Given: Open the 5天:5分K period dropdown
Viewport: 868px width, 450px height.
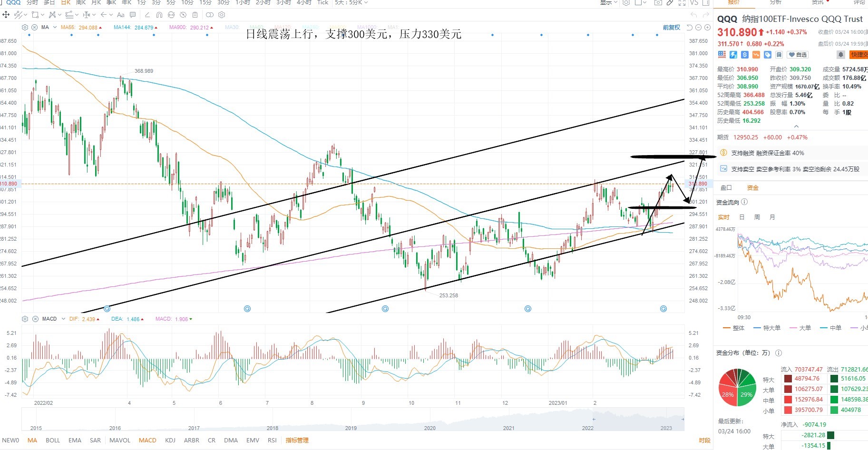Looking at the screenshot, I should pyautogui.click(x=351, y=2).
